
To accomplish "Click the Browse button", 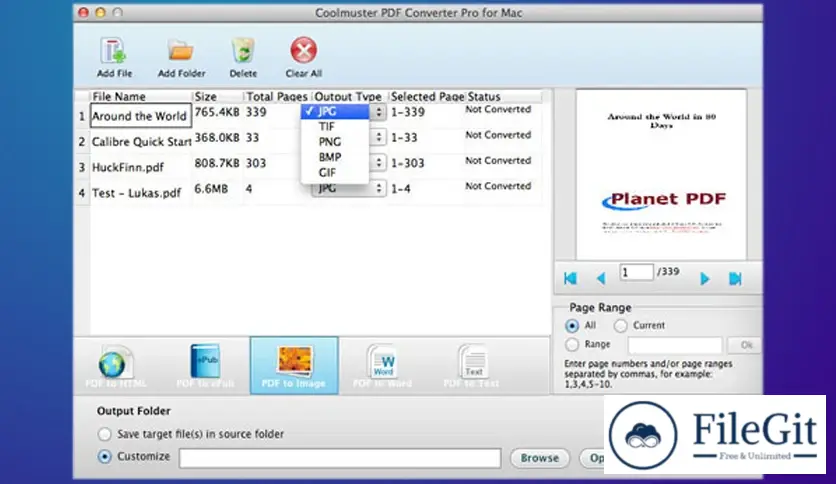I will tap(540, 458).
